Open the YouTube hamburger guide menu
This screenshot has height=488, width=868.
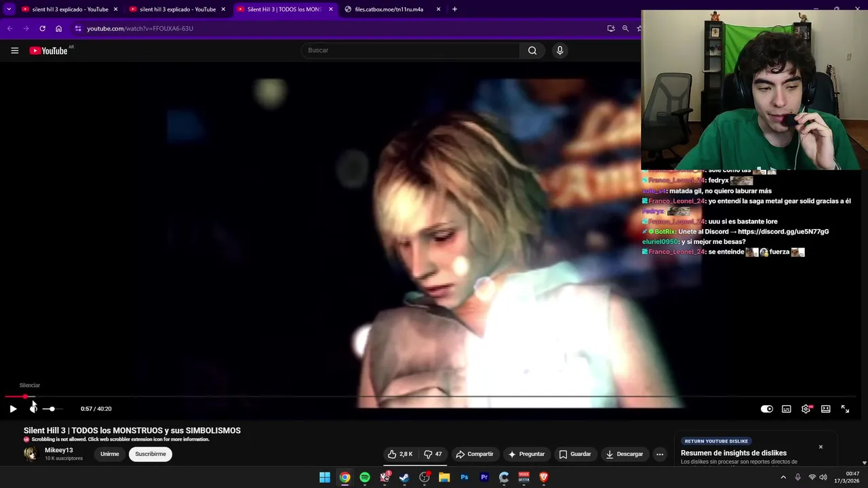pos(14,50)
